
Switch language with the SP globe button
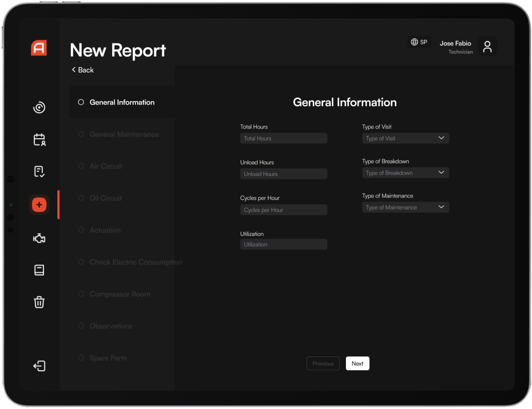(419, 42)
